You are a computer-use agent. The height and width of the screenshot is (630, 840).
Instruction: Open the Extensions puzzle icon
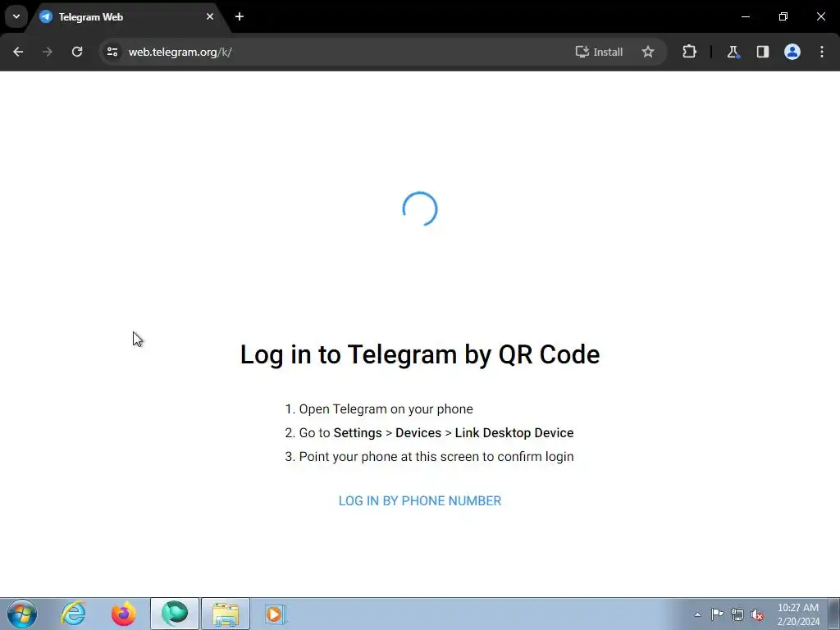coord(689,52)
